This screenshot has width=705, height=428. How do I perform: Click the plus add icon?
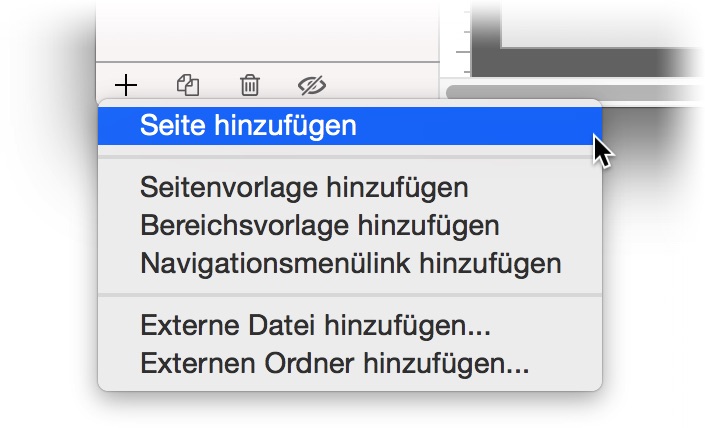125,84
